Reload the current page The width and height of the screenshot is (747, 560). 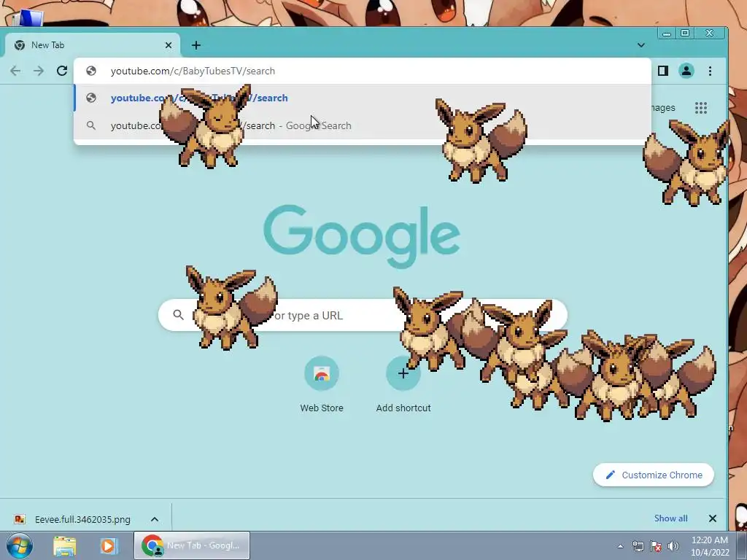pos(62,71)
